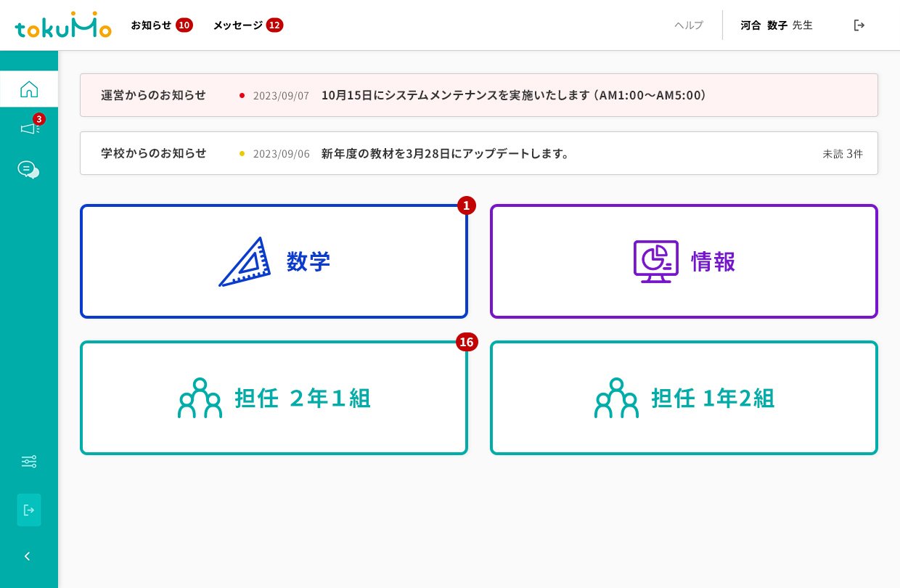
Task: Open the 数学 subject card
Action: pos(274,261)
